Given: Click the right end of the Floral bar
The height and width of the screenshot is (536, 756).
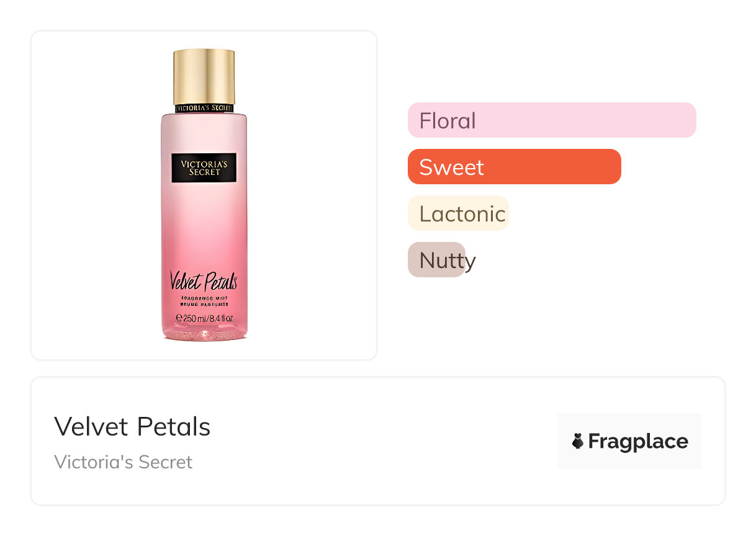Looking at the screenshot, I should [x=689, y=120].
